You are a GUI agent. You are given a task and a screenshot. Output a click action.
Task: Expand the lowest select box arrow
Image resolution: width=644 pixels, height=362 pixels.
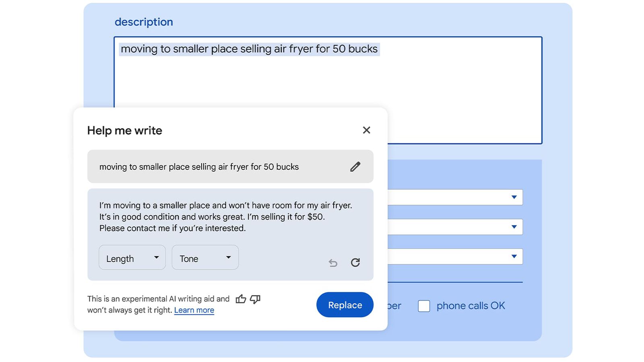[x=514, y=257]
